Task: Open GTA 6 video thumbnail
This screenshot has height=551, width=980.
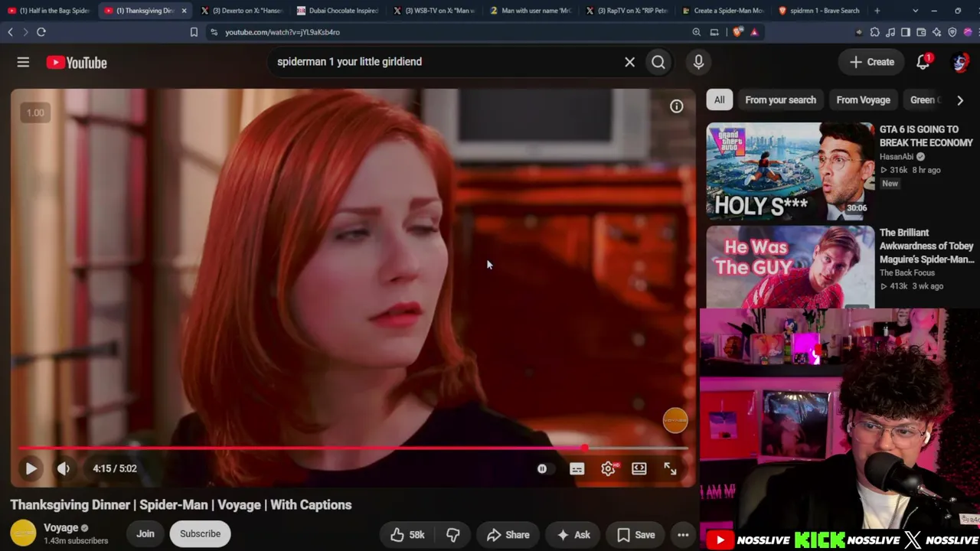Action: point(790,171)
